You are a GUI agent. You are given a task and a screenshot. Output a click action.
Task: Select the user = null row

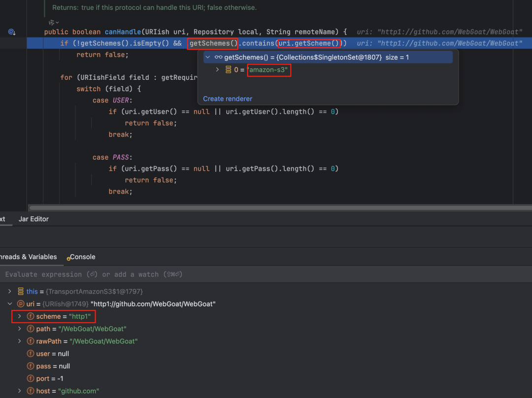[266, 354]
